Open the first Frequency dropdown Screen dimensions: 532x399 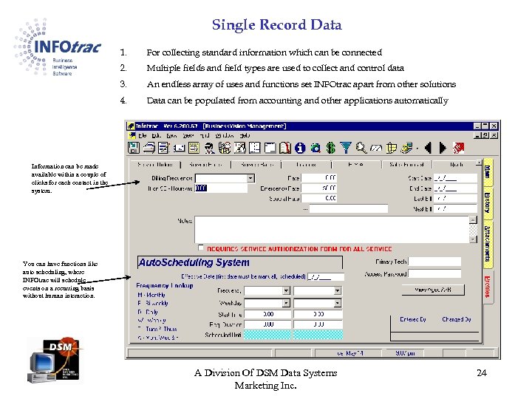[x=287, y=291]
